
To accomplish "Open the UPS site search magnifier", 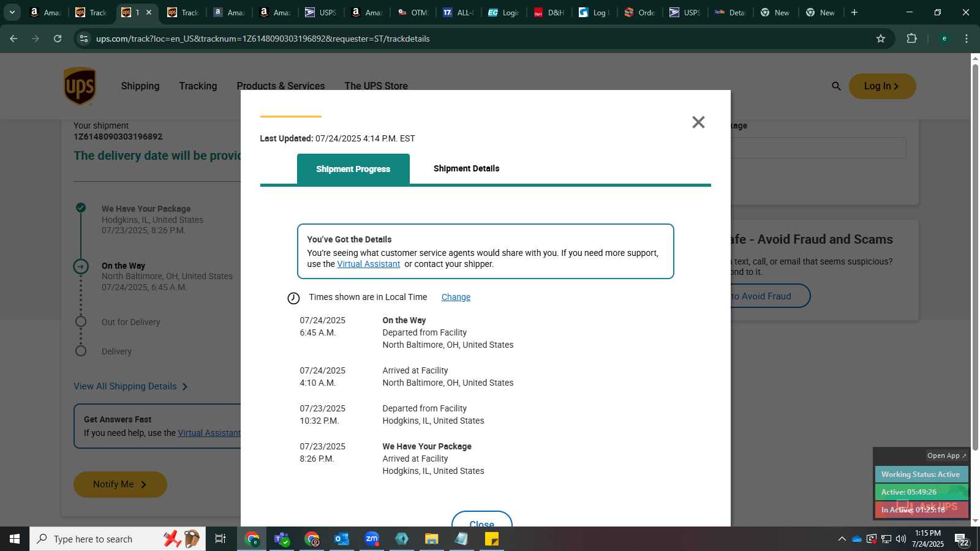I will click(x=836, y=86).
